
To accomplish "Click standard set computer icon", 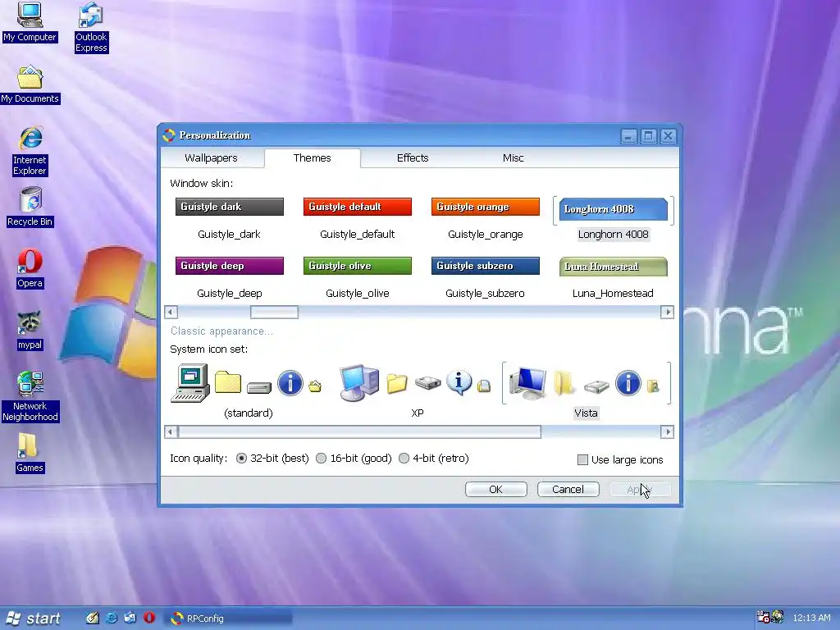I will pyautogui.click(x=190, y=383).
